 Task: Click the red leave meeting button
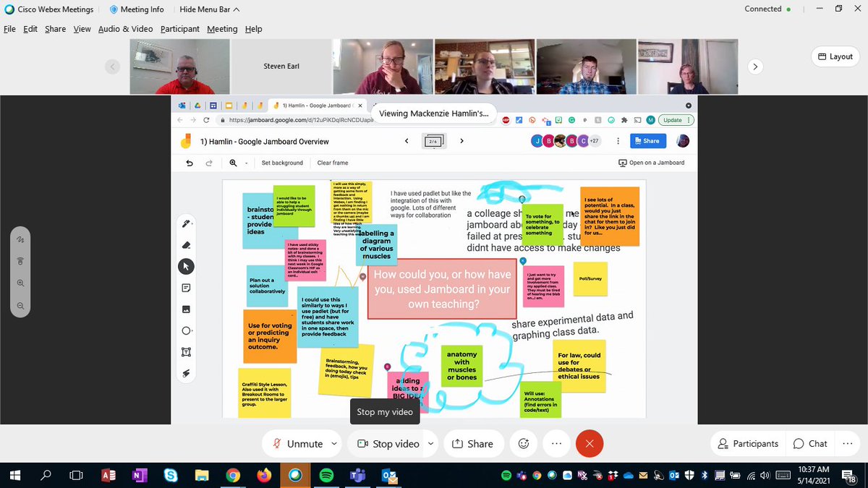pyautogui.click(x=590, y=444)
